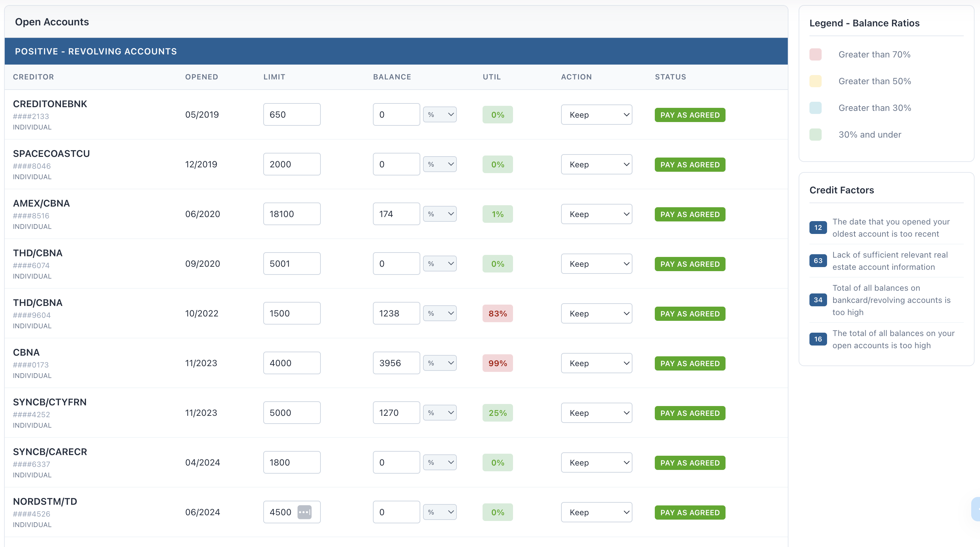Click PAY AS AGREED for THD/CBNA ####9604

(690, 313)
